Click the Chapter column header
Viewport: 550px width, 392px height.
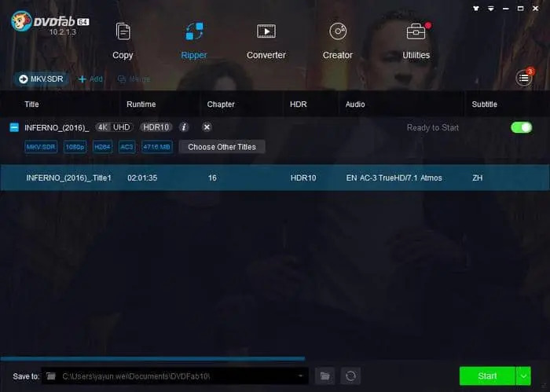221,104
